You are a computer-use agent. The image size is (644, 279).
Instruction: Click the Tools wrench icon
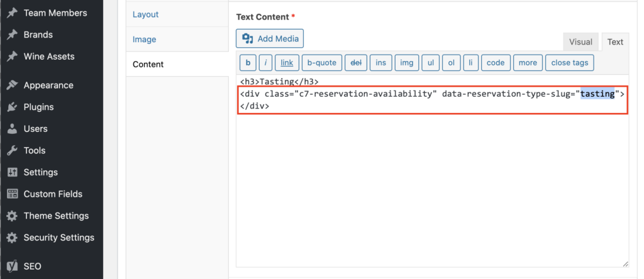[x=13, y=151]
